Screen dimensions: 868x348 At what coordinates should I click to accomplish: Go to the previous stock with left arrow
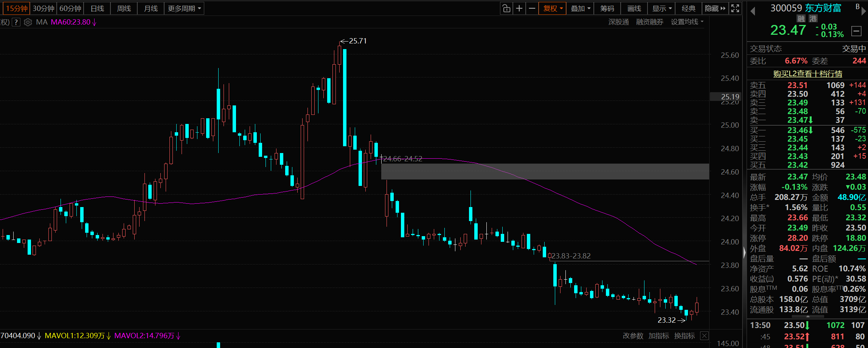[x=753, y=11]
